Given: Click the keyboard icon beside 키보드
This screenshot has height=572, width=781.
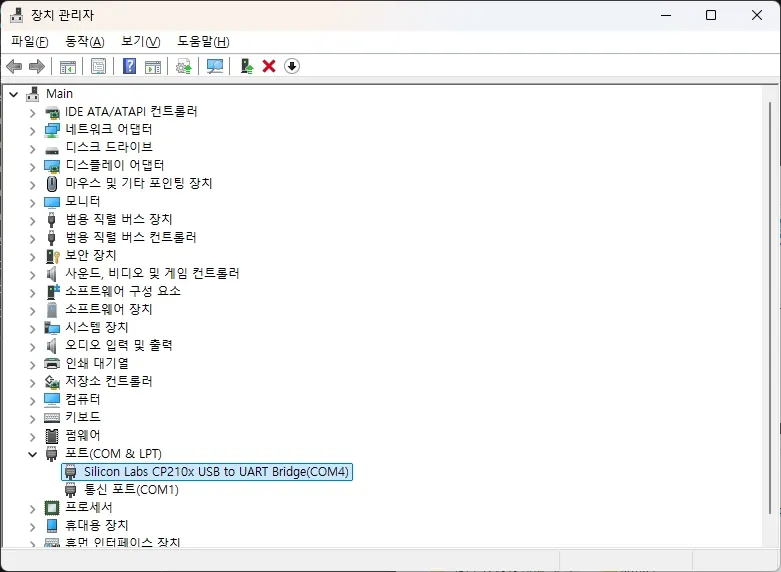Looking at the screenshot, I should click(x=52, y=418).
